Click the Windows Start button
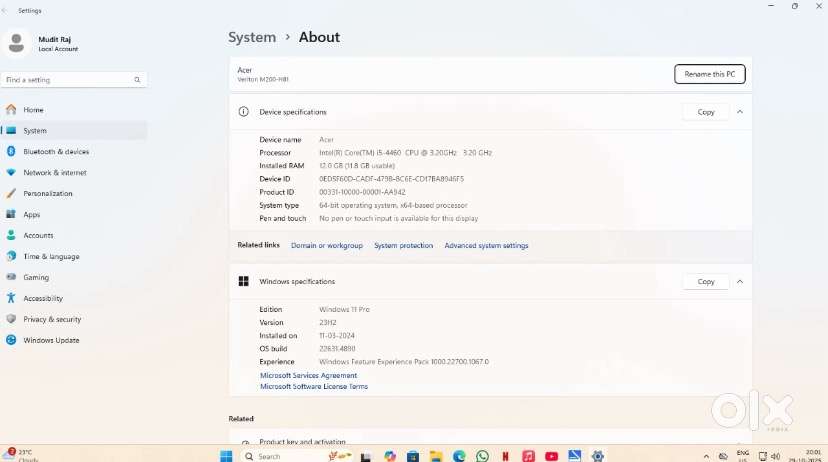This screenshot has width=828, height=462. (226, 456)
